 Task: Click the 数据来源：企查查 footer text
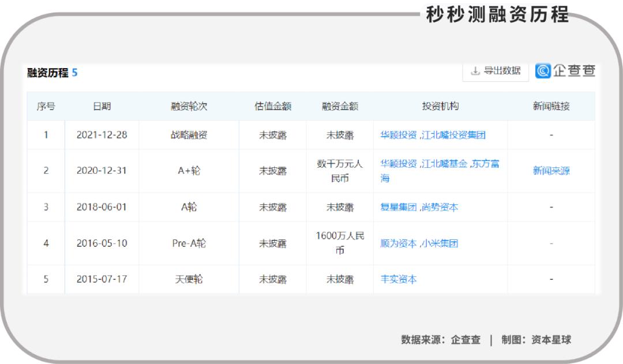point(441,340)
